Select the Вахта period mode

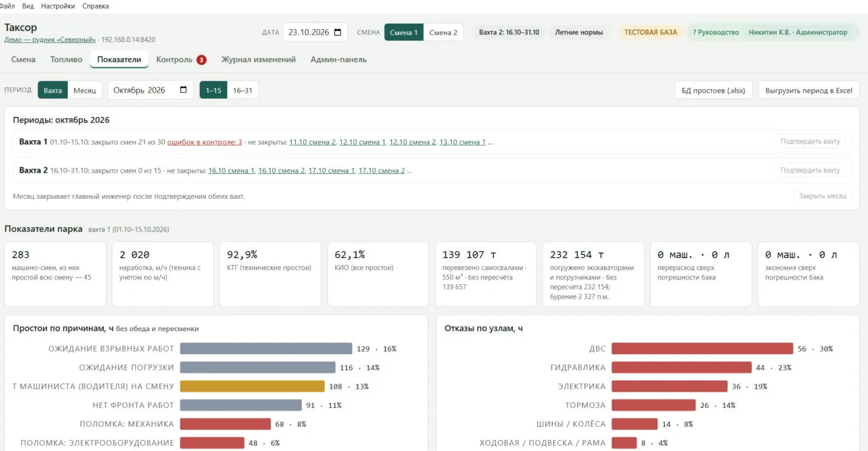pyautogui.click(x=53, y=90)
